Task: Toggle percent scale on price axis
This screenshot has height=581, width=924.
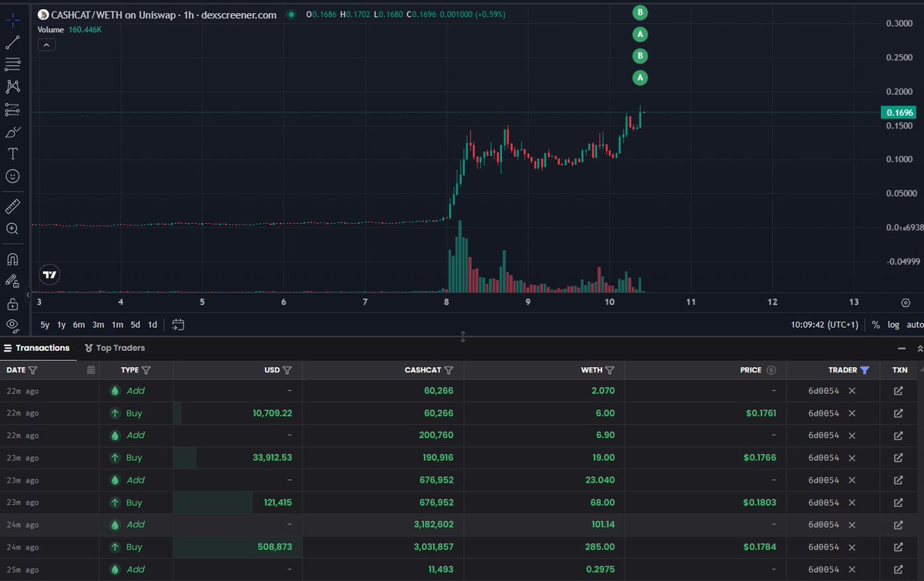Action: coord(875,325)
